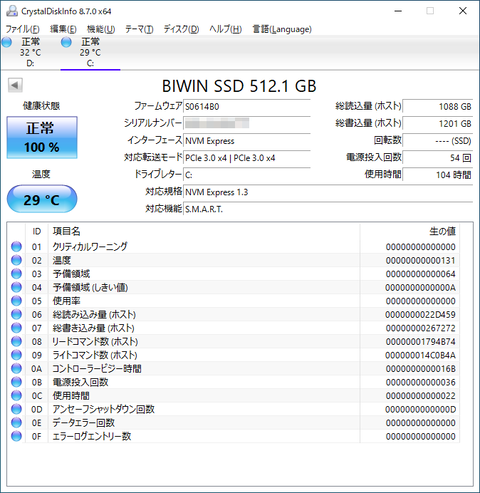Click raw value 0000000000022
480x493 pixels.
(421, 396)
